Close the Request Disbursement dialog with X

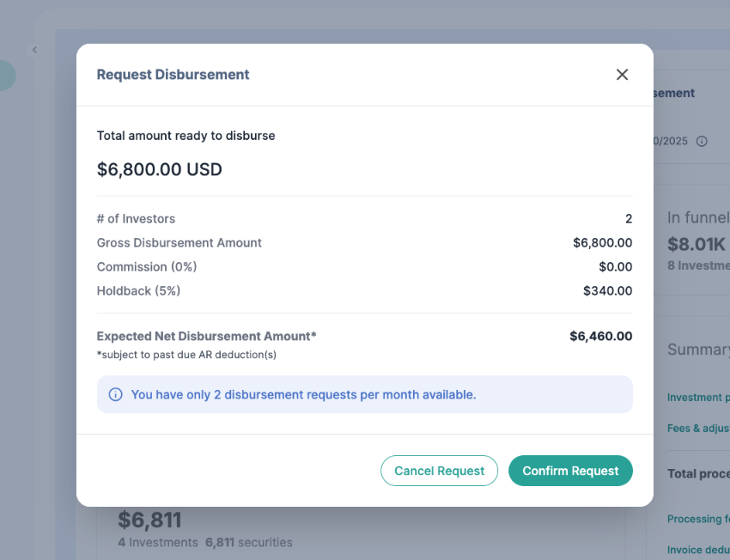(623, 75)
